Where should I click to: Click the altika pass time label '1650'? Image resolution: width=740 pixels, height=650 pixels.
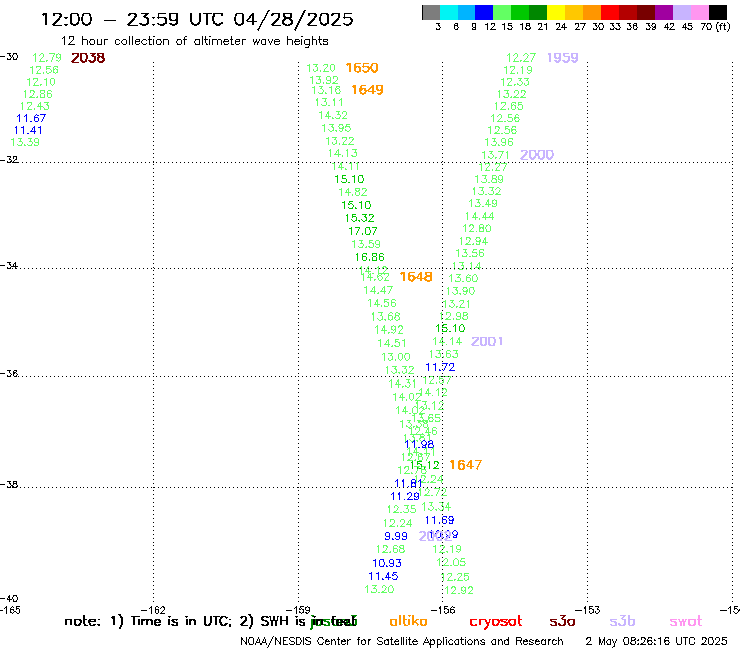pyautogui.click(x=362, y=68)
